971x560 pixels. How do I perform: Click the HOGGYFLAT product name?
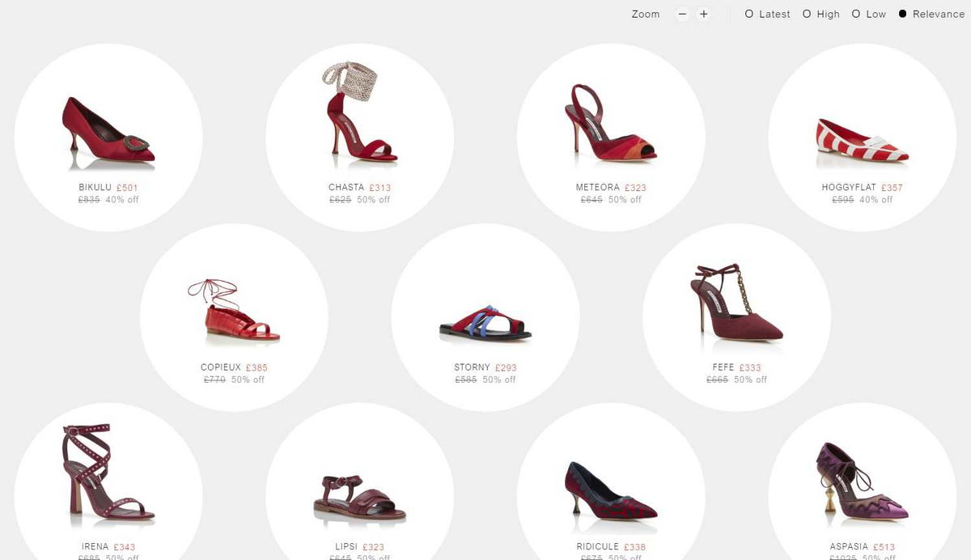849,188
